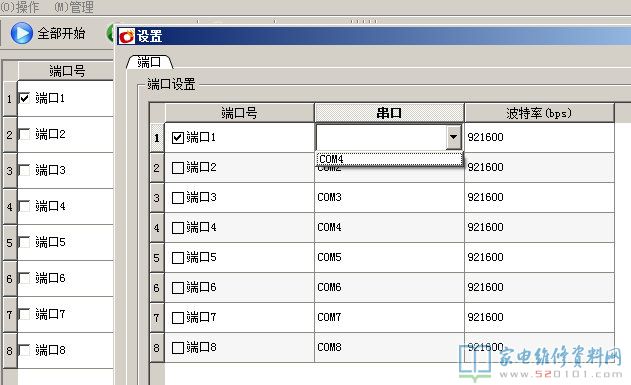Viewport: 631px width, 385px height.
Task: Click the 全部开始 button label
Action: (x=62, y=33)
